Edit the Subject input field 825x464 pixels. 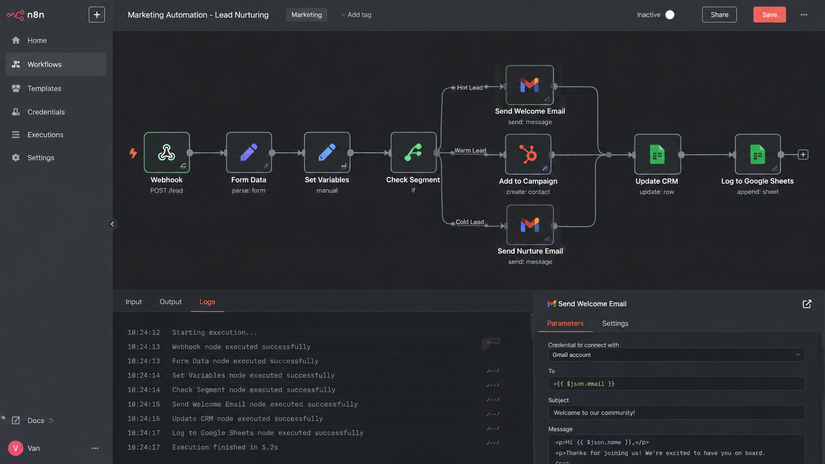[x=676, y=413]
